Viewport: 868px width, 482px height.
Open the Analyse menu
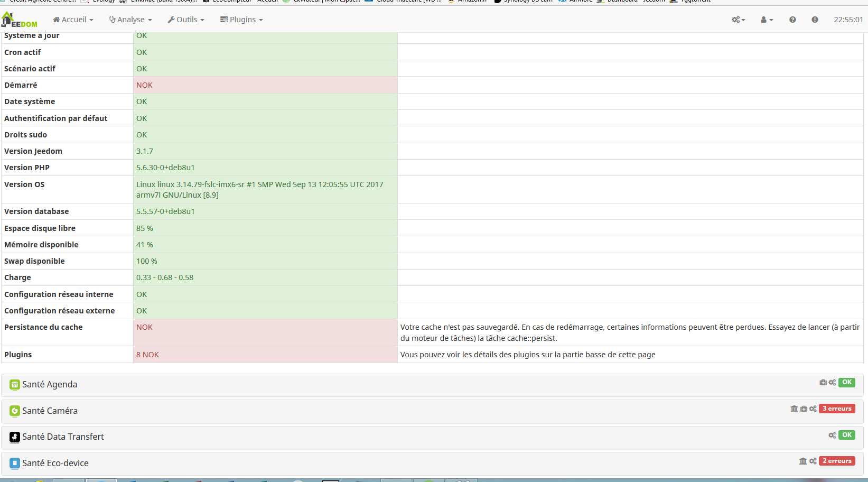[x=130, y=20]
